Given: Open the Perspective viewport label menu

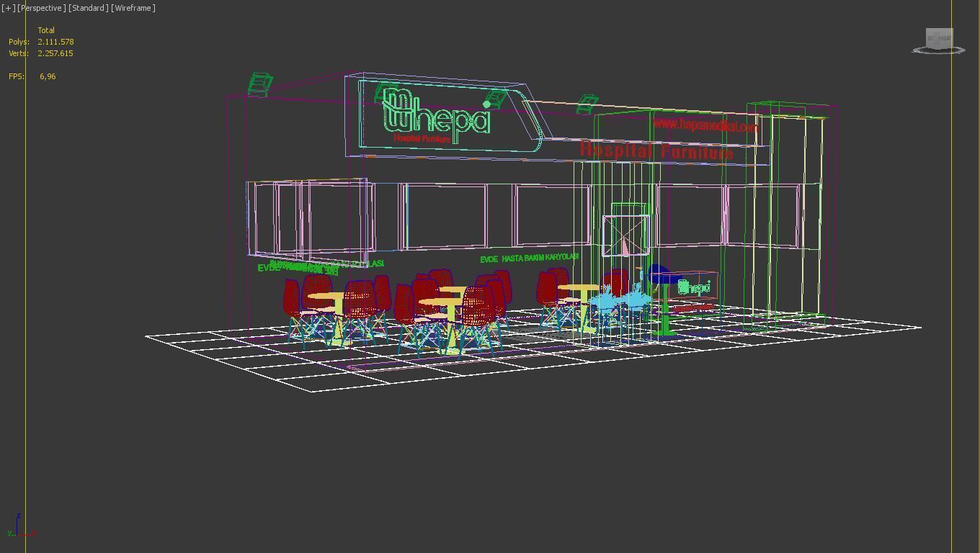Looking at the screenshot, I should [41, 8].
